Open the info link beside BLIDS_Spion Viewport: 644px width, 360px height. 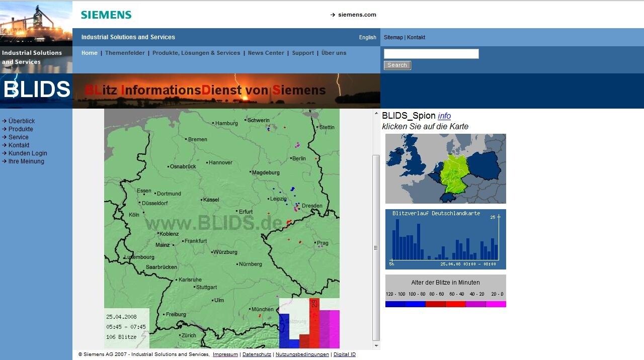click(444, 116)
